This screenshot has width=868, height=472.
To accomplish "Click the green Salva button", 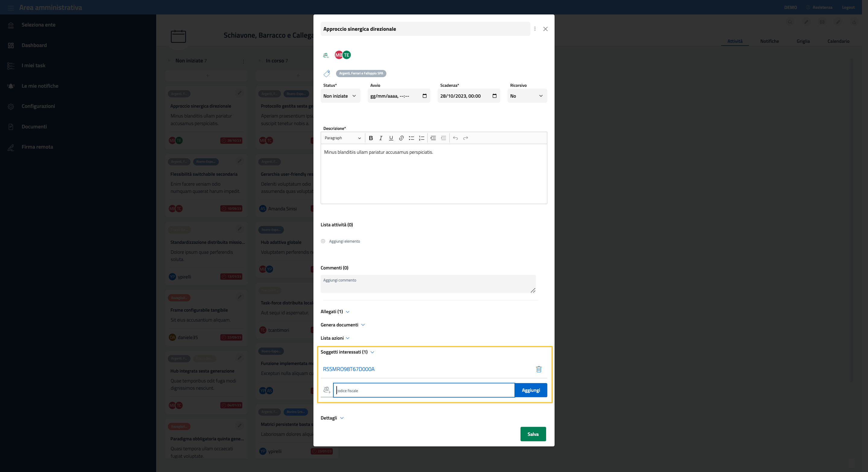I will pyautogui.click(x=533, y=434).
